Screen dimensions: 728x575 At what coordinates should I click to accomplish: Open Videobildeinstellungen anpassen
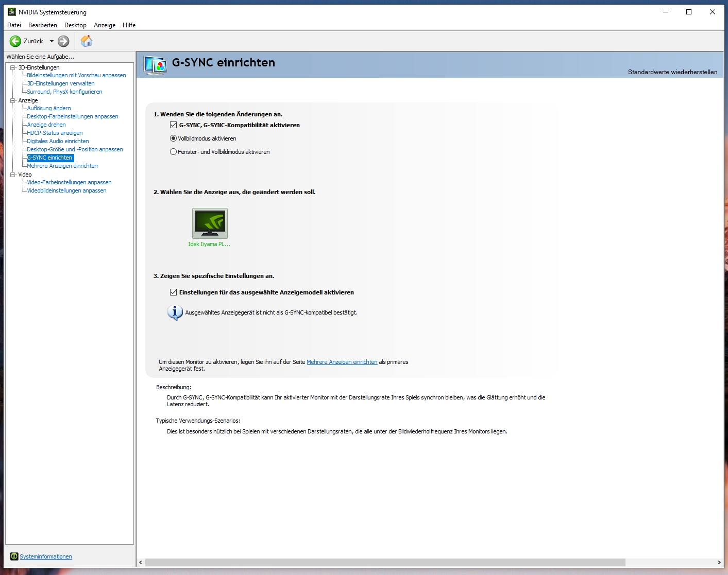(66, 190)
